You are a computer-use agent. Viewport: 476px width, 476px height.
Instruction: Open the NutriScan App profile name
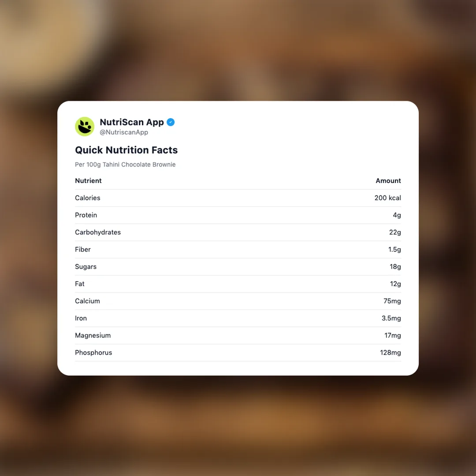click(132, 122)
